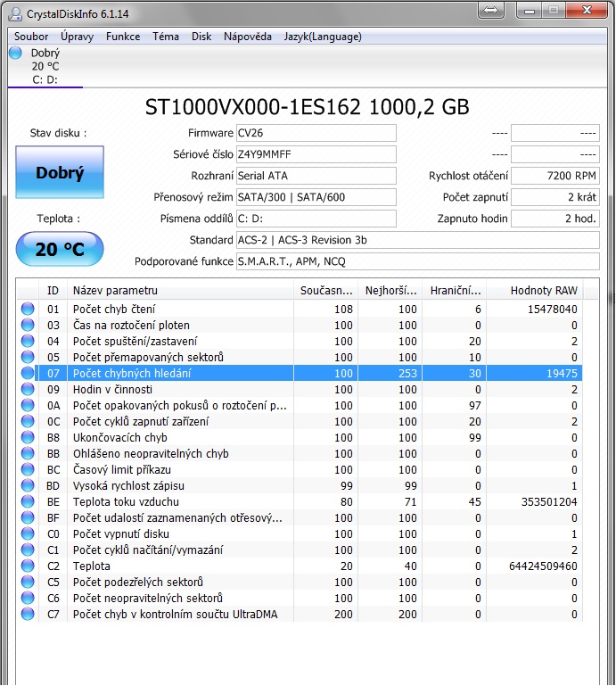The image size is (616, 686).
Task: Click status orb for row 0A opakovaných pokusů
Action: pyautogui.click(x=28, y=406)
